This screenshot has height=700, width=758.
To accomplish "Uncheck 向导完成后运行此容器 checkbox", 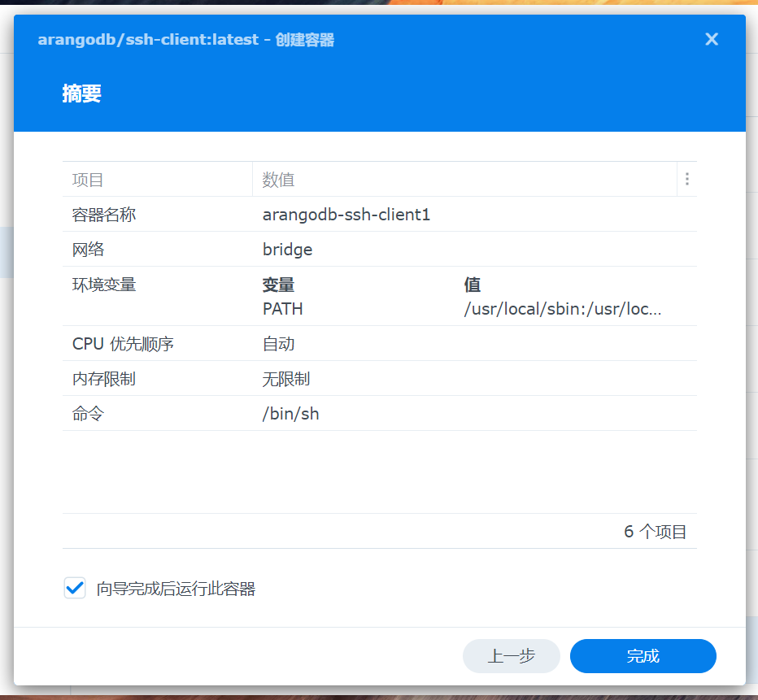I will 75,589.
